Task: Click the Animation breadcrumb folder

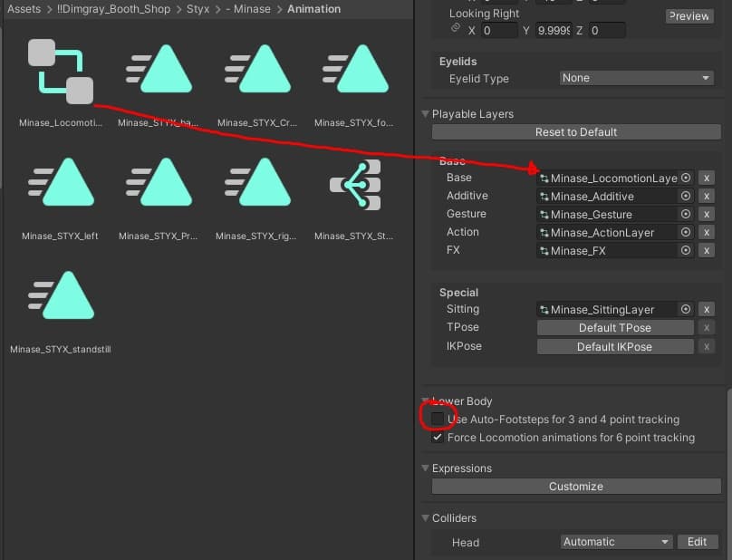Action: (x=313, y=9)
